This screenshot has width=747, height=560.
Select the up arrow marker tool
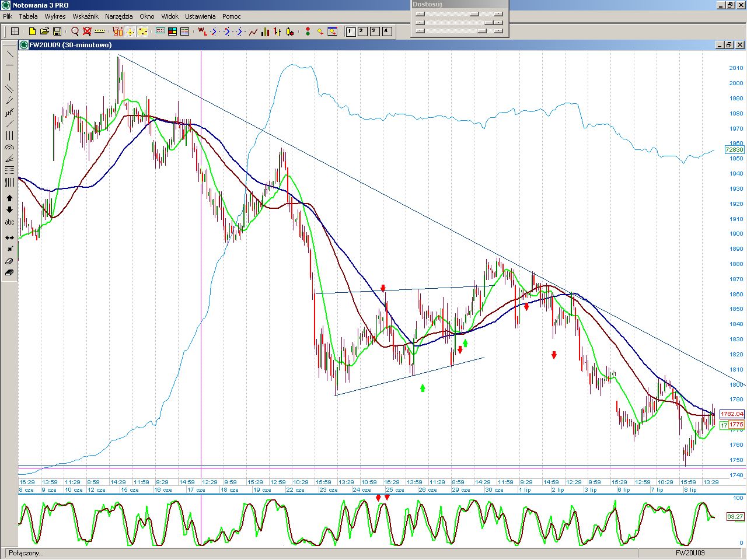click(9, 199)
